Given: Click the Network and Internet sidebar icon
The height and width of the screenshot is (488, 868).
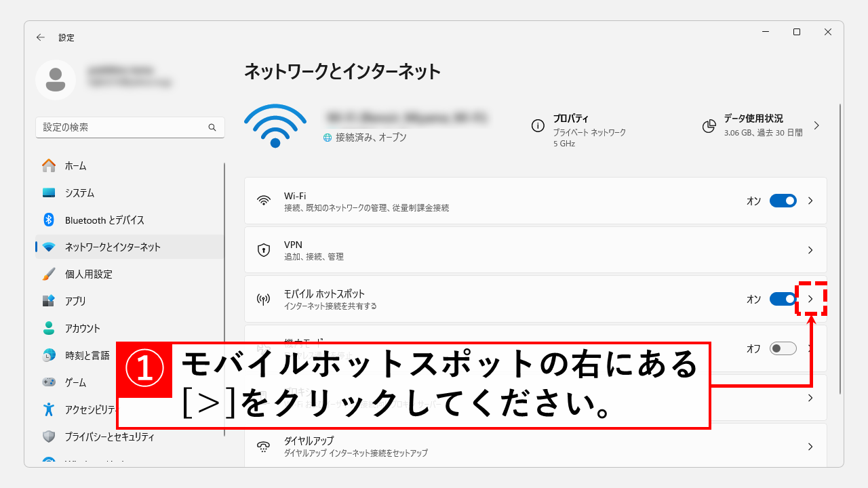Looking at the screenshot, I should 49,247.
